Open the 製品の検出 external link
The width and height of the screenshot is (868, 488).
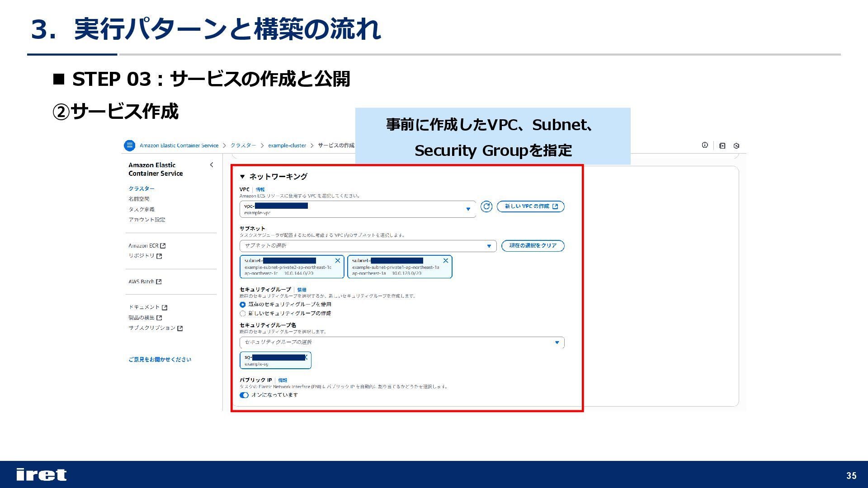[x=145, y=318]
